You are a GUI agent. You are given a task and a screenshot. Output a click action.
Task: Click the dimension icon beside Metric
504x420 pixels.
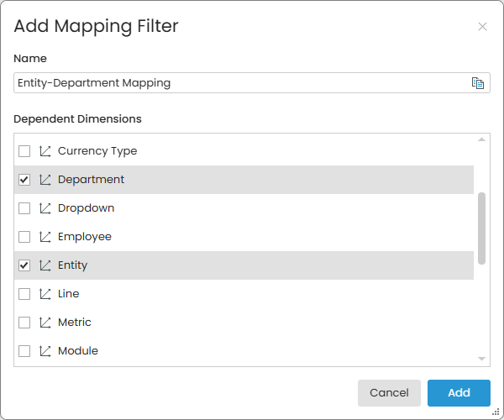[45, 323]
